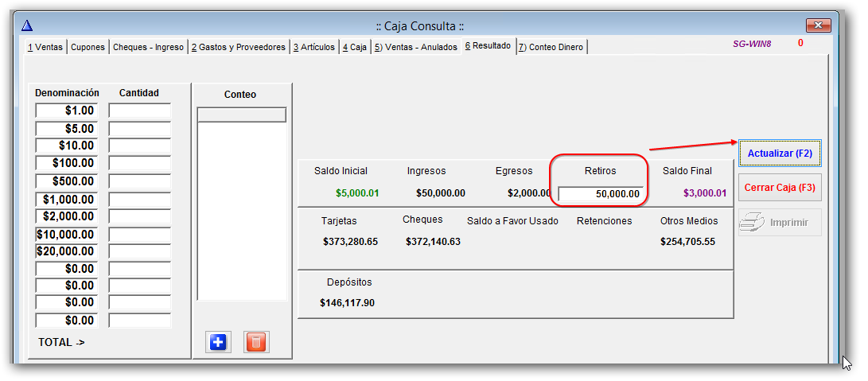Click the Cantidad field for $500.00
Screen dimensions: 868x381
140,181
